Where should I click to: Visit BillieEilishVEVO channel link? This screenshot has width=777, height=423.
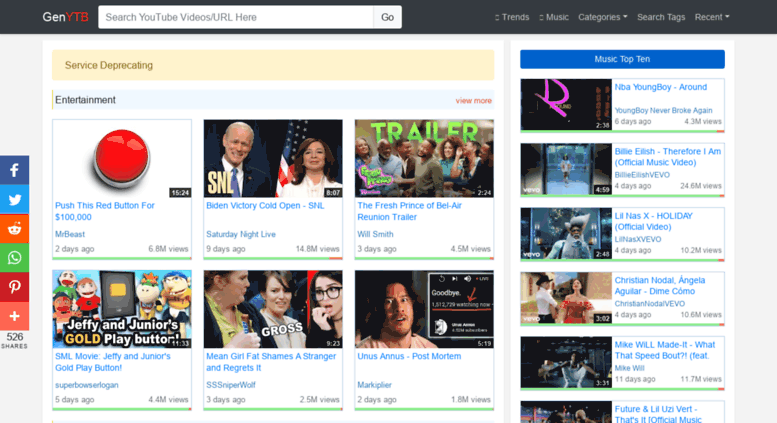click(642, 175)
